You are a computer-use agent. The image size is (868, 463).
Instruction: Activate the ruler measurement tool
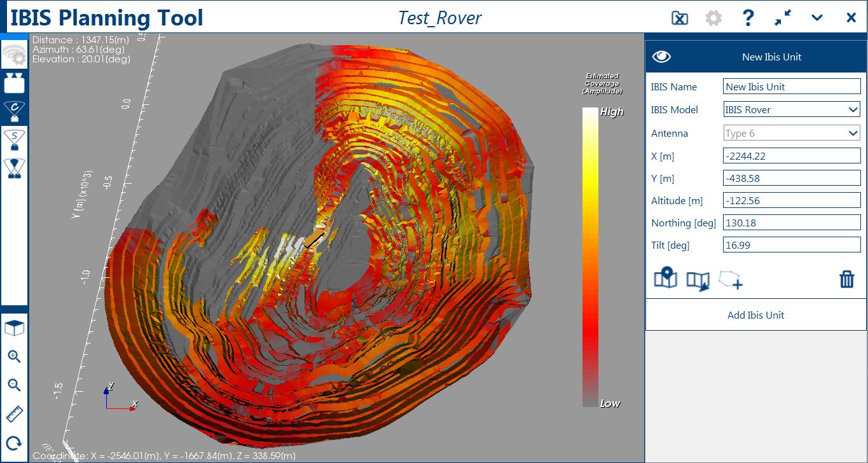(x=14, y=415)
